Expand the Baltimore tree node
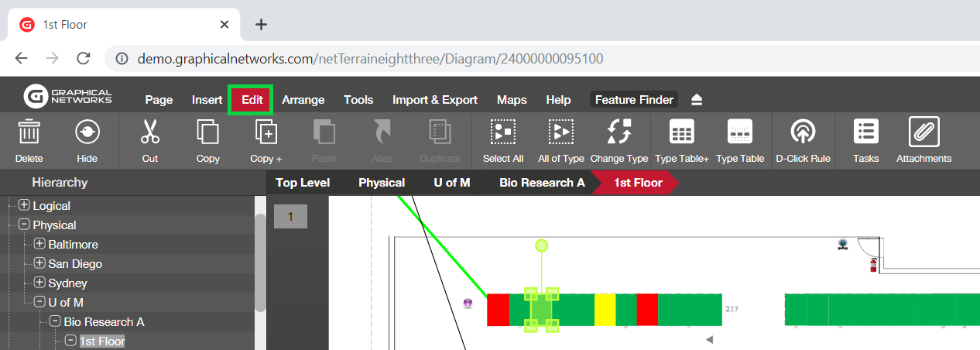 39,244
